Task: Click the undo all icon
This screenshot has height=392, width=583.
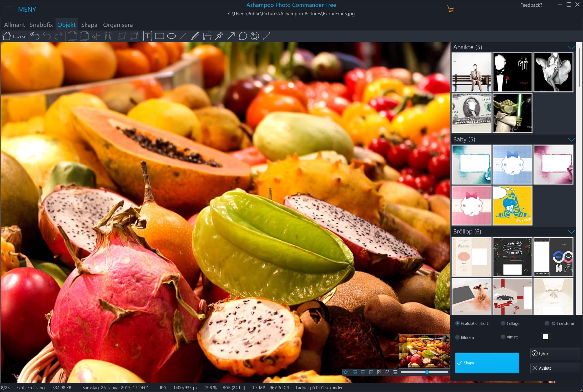Action: (35, 36)
